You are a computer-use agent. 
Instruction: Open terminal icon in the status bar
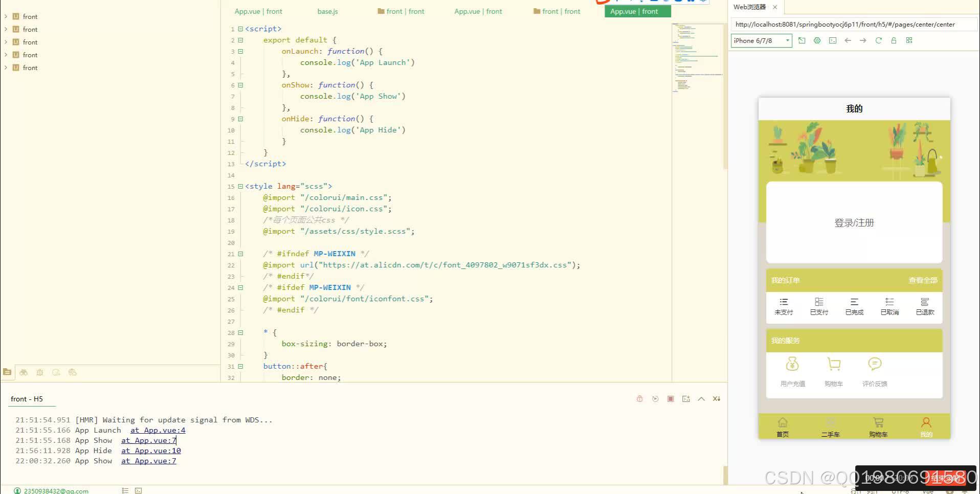pyautogui.click(x=138, y=490)
